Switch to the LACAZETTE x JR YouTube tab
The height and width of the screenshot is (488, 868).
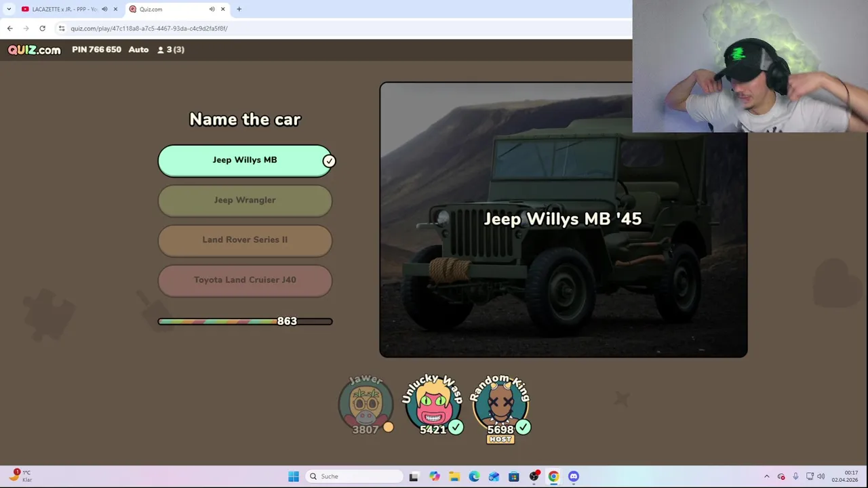point(64,9)
